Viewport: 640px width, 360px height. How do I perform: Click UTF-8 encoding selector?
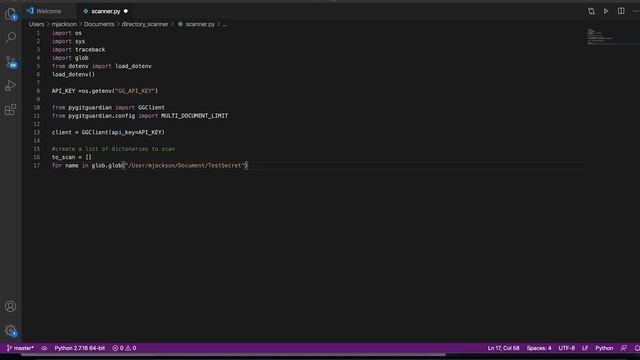pos(567,348)
